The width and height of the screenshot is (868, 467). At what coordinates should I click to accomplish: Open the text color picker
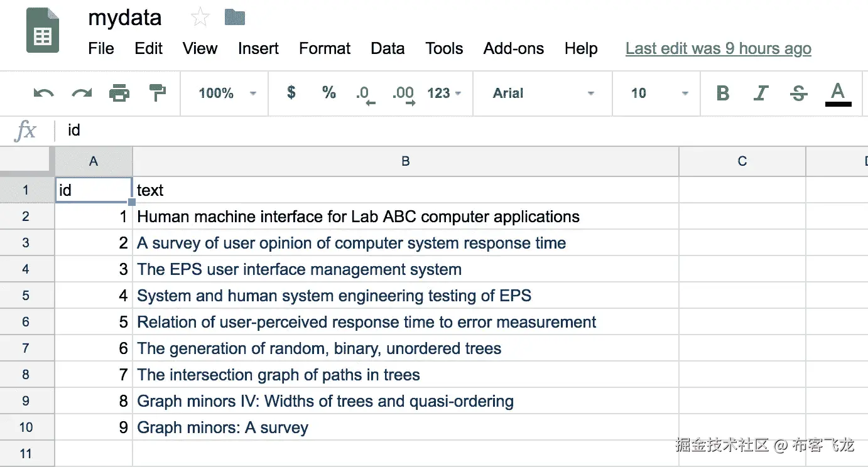838,94
